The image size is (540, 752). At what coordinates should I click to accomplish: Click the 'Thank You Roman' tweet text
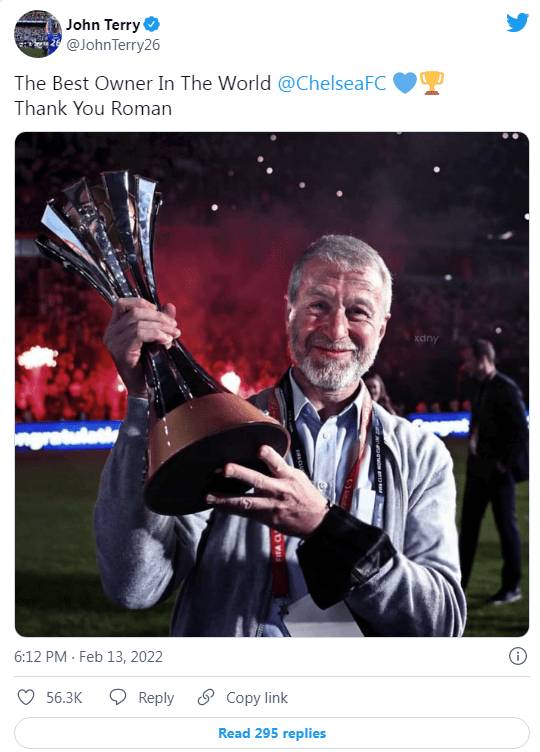click(93, 108)
